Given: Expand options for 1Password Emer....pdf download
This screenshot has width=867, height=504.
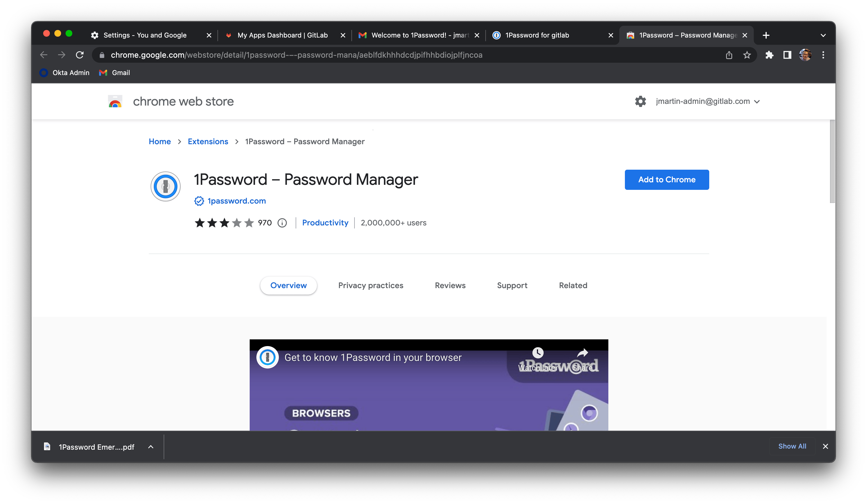Looking at the screenshot, I should 151,447.
